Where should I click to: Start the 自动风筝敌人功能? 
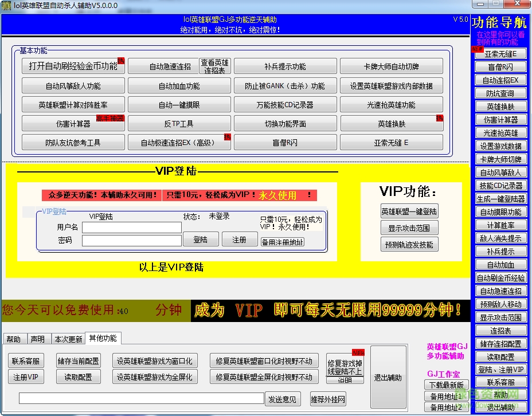click(x=73, y=85)
